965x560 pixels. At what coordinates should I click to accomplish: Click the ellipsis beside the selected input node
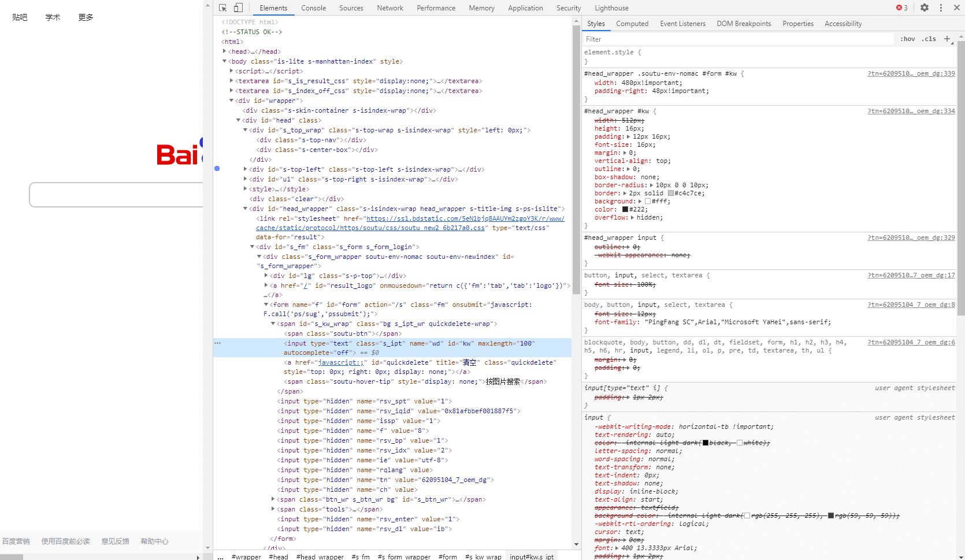pyautogui.click(x=218, y=343)
